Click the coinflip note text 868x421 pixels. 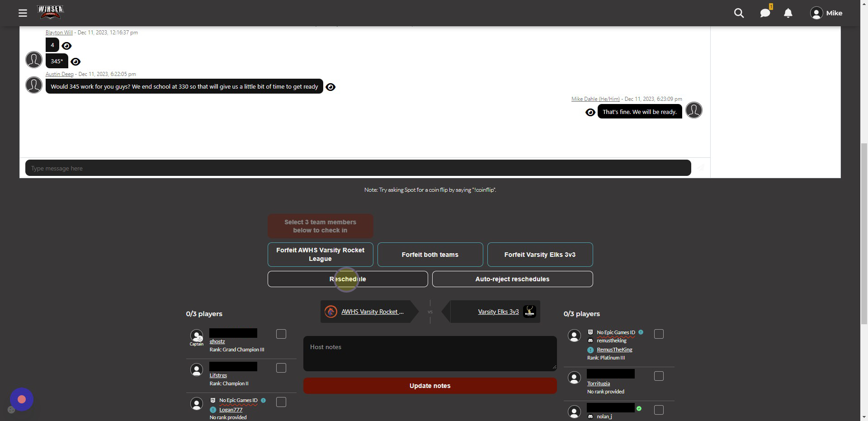coord(430,190)
